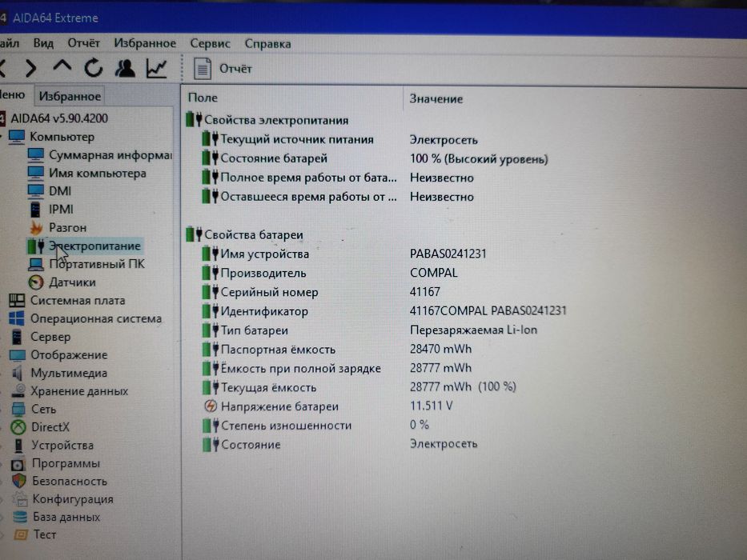Select the Программы tree item
This screenshot has width=747, height=560.
click(66, 463)
